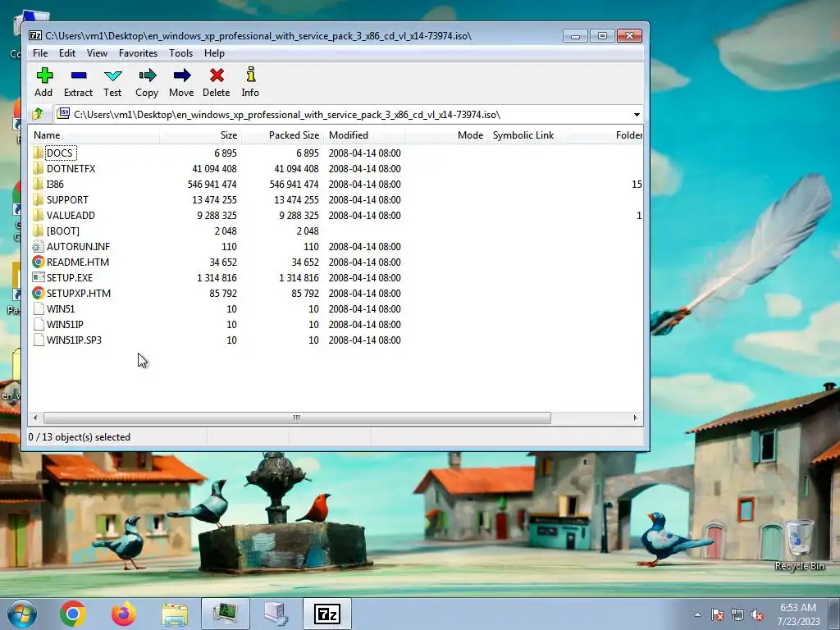Open the Recycle Bin desktop icon

[799, 545]
